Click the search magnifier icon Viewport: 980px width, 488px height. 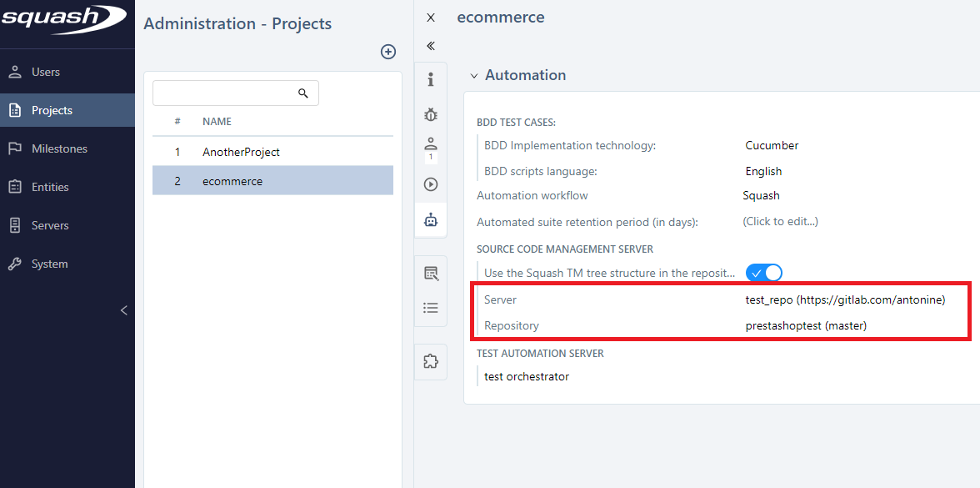pyautogui.click(x=303, y=93)
